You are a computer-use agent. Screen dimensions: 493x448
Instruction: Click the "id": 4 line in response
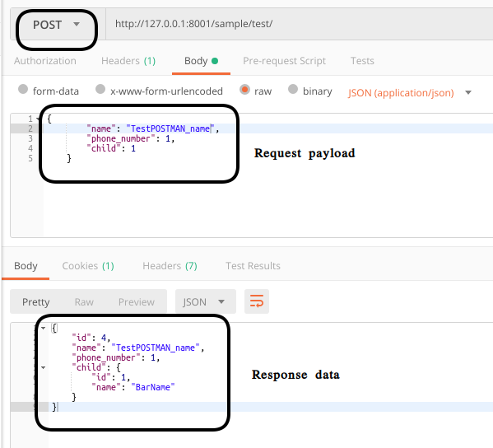pyautogui.click(x=91, y=338)
